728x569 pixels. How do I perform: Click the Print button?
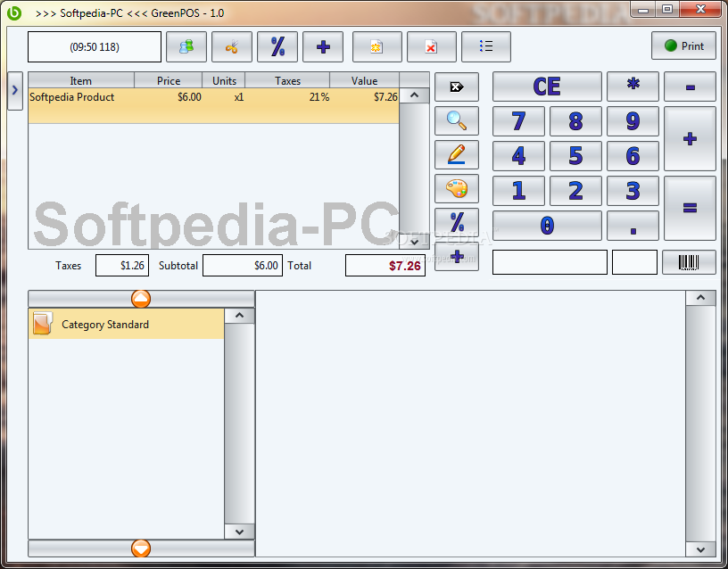[683, 45]
